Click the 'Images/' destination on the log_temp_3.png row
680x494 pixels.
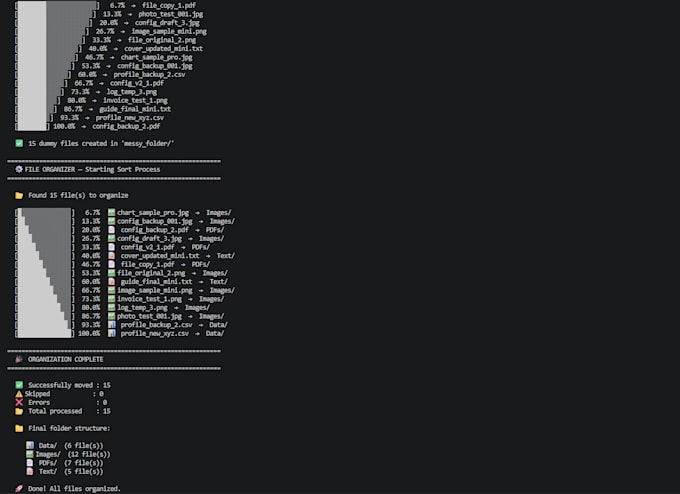point(197,308)
